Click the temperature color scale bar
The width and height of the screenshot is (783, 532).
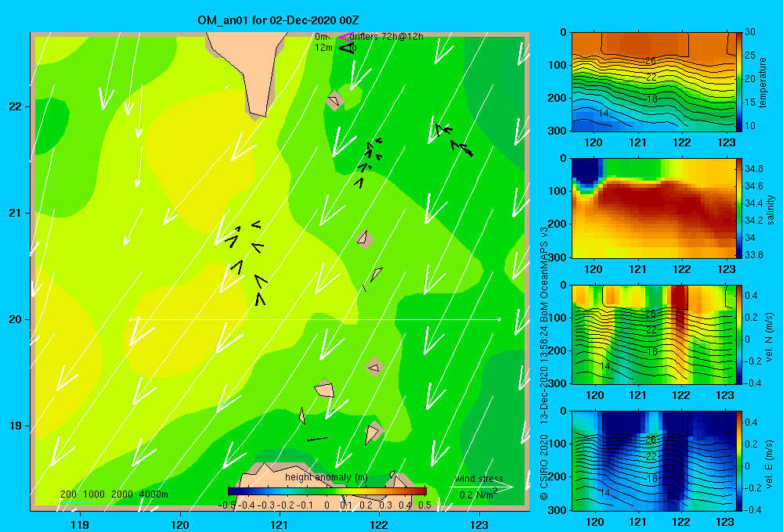click(740, 82)
